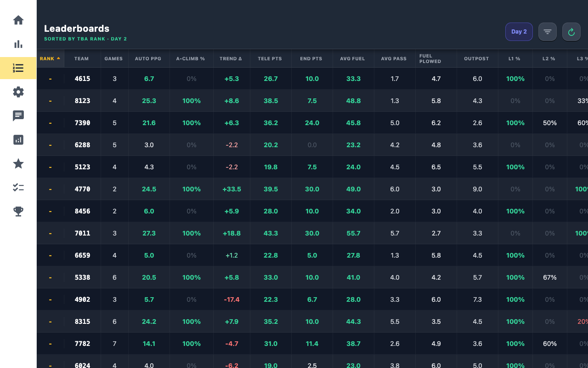Open the checklist icon in sidebar
588x368 pixels.
click(x=18, y=188)
